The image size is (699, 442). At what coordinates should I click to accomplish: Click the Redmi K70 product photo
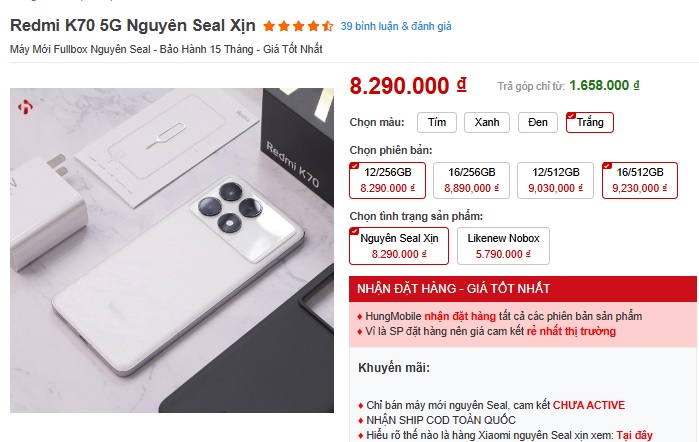[172, 250]
